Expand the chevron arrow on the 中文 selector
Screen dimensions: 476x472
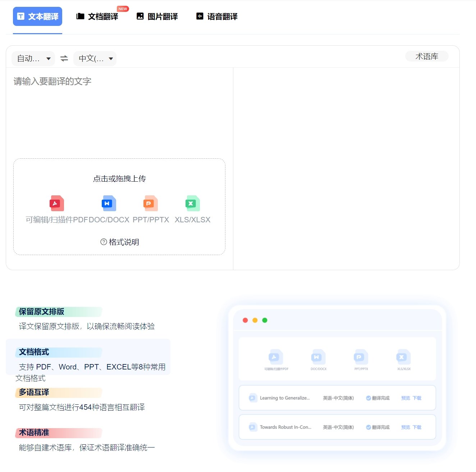[x=111, y=59]
